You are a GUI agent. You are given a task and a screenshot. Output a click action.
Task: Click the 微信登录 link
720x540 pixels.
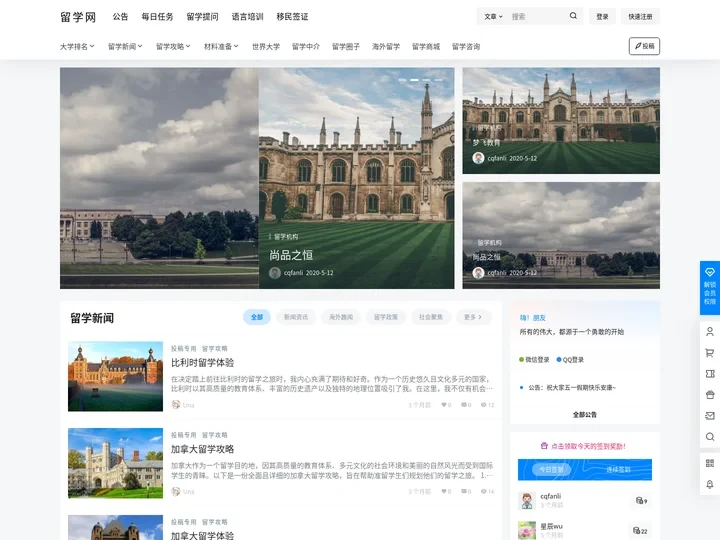coord(534,360)
